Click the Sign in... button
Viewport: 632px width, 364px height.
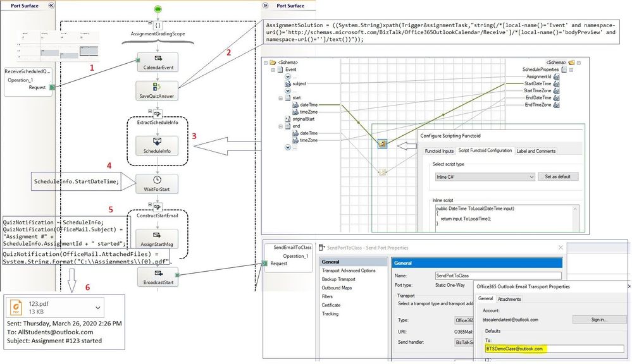click(599, 319)
